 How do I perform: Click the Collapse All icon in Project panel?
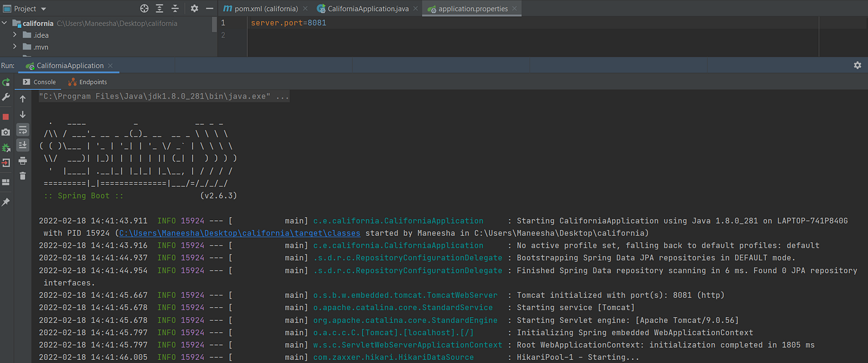point(176,9)
